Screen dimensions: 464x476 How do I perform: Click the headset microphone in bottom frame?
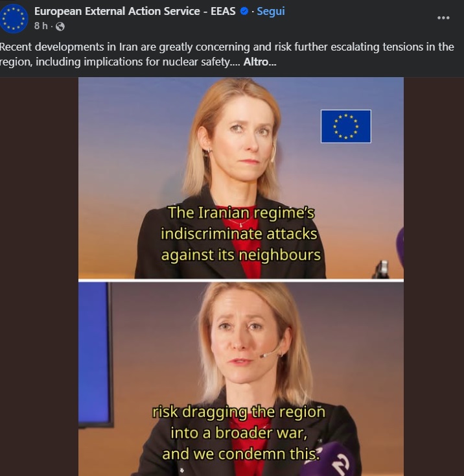click(x=271, y=352)
